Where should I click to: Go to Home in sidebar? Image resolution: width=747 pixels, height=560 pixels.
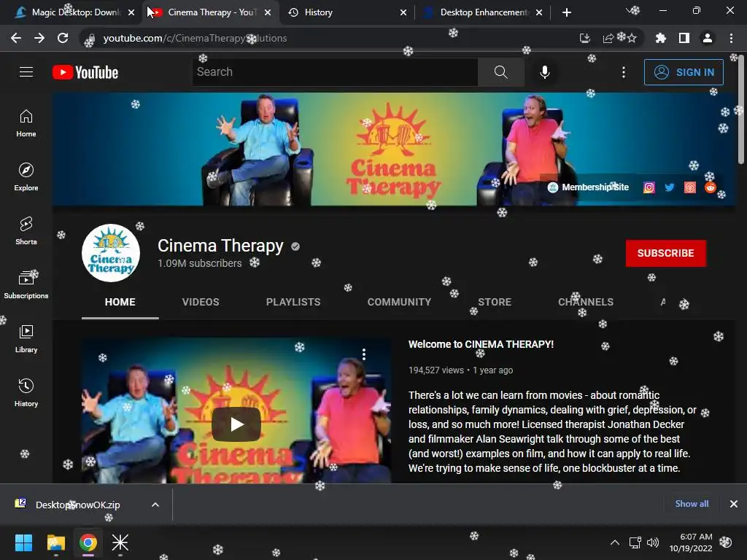(26, 122)
